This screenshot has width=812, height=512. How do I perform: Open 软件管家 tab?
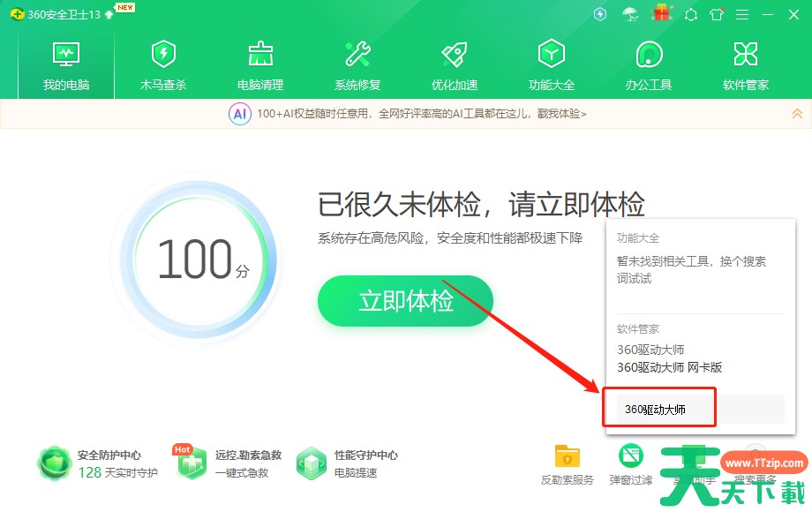click(x=745, y=65)
